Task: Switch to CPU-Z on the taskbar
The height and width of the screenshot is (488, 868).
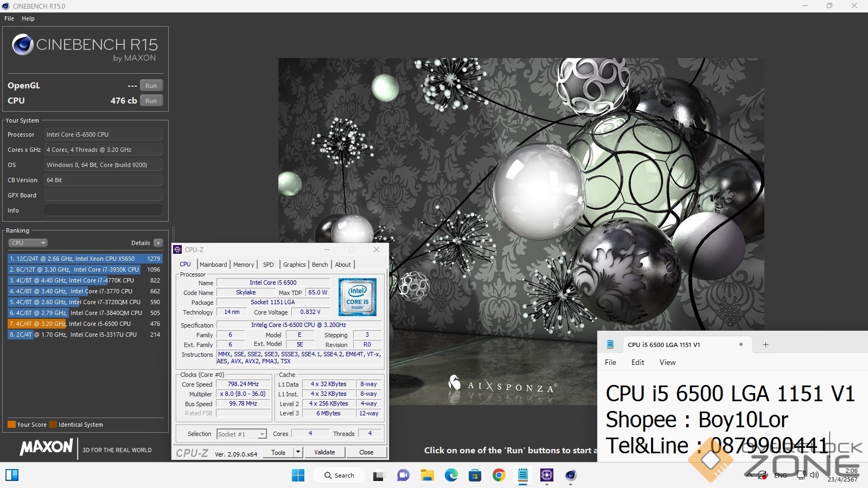Action: coord(547,476)
